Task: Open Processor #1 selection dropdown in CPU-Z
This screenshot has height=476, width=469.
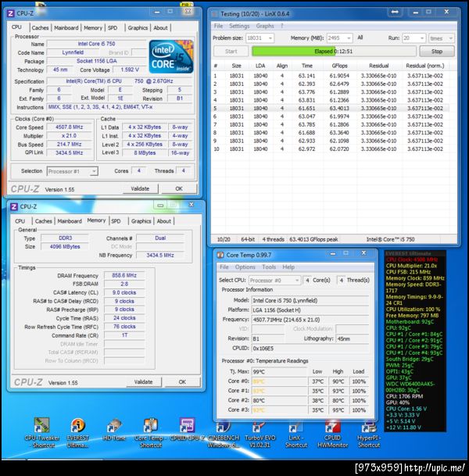Action: point(73,171)
